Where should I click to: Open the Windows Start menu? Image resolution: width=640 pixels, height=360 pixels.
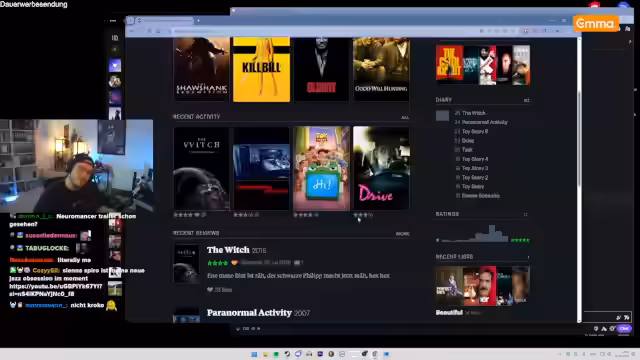(x=254, y=354)
